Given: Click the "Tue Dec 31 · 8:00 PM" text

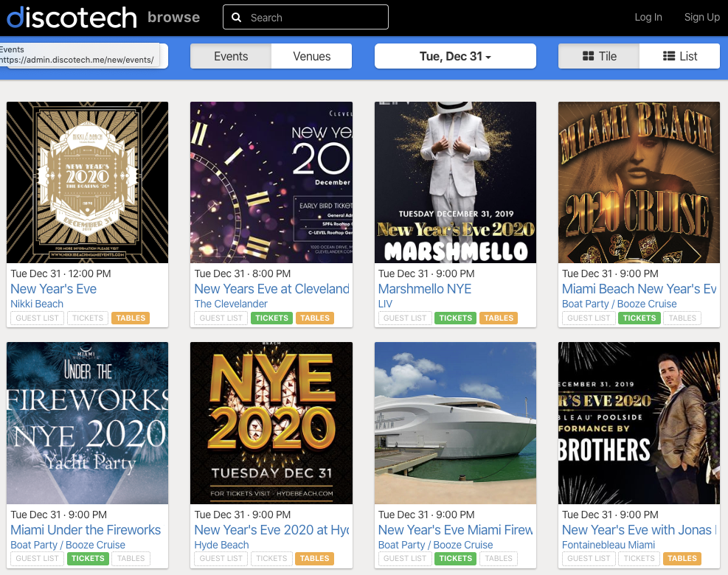Looking at the screenshot, I should [x=243, y=273].
